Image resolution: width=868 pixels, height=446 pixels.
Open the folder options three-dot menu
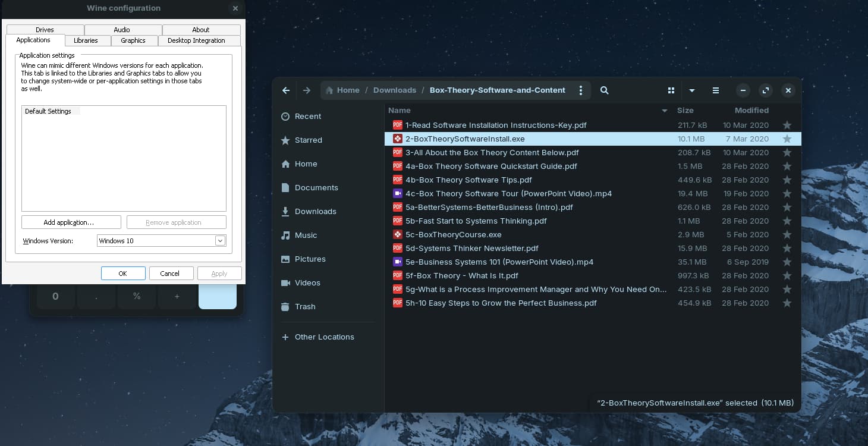(x=581, y=90)
